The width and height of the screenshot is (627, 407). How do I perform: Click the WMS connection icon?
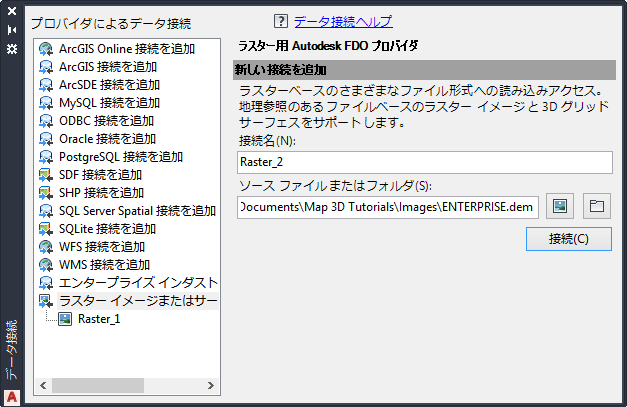coord(46,265)
